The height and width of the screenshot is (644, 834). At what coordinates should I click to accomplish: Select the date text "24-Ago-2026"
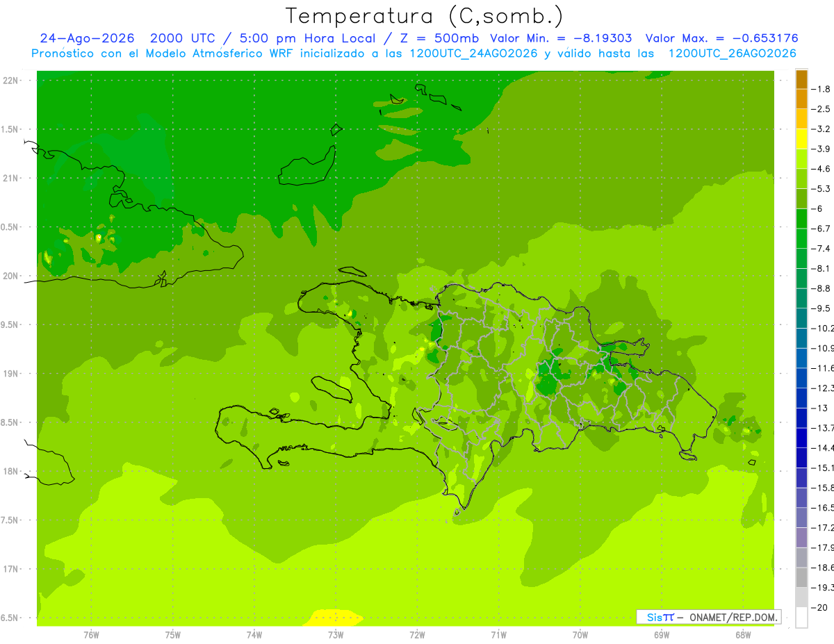pos(87,38)
